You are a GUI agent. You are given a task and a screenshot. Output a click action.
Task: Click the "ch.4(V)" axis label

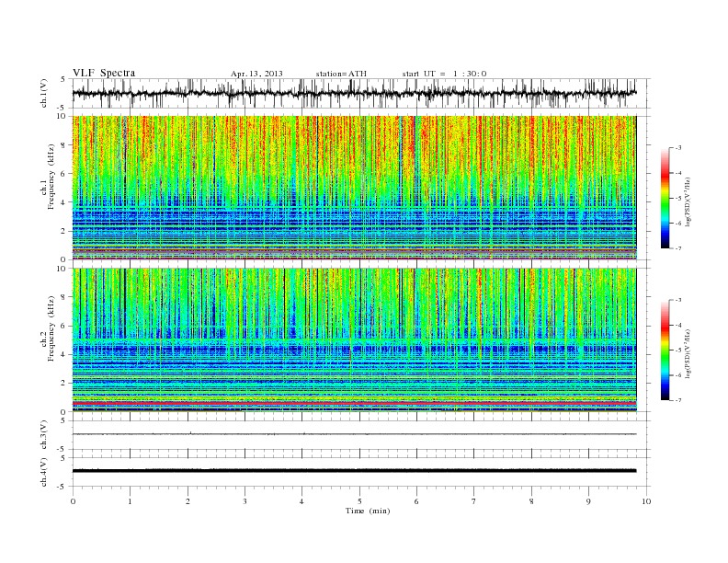pyautogui.click(x=43, y=472)
